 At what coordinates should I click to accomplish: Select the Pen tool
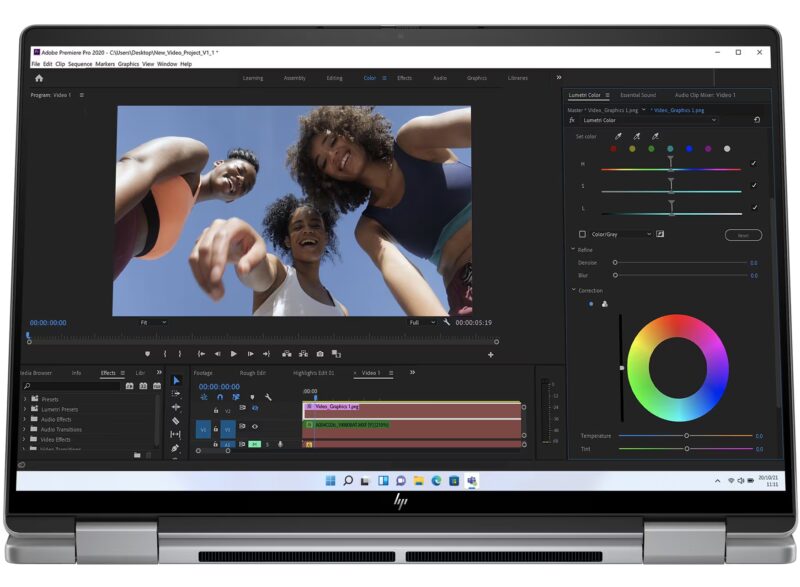tap(176, 448)
